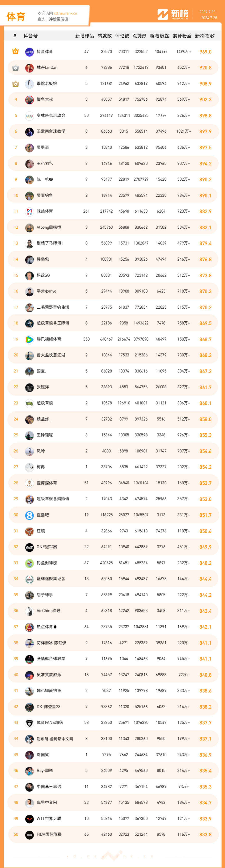225x868 pixels.
Task: Click 腾讯视频体育 play logo avatar
Action: pos(29,339)
